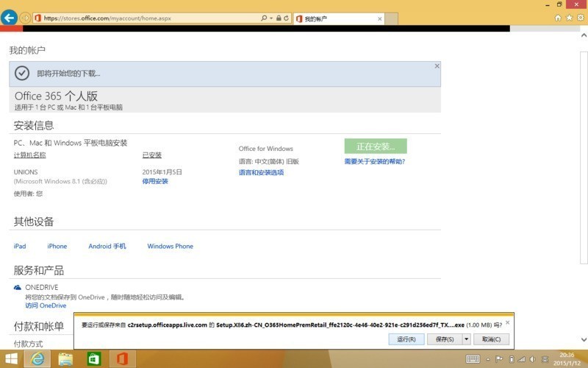Click the security lock icon in the address bar
The height and width of the screenshot is (368, 588).
click(279, 18)
